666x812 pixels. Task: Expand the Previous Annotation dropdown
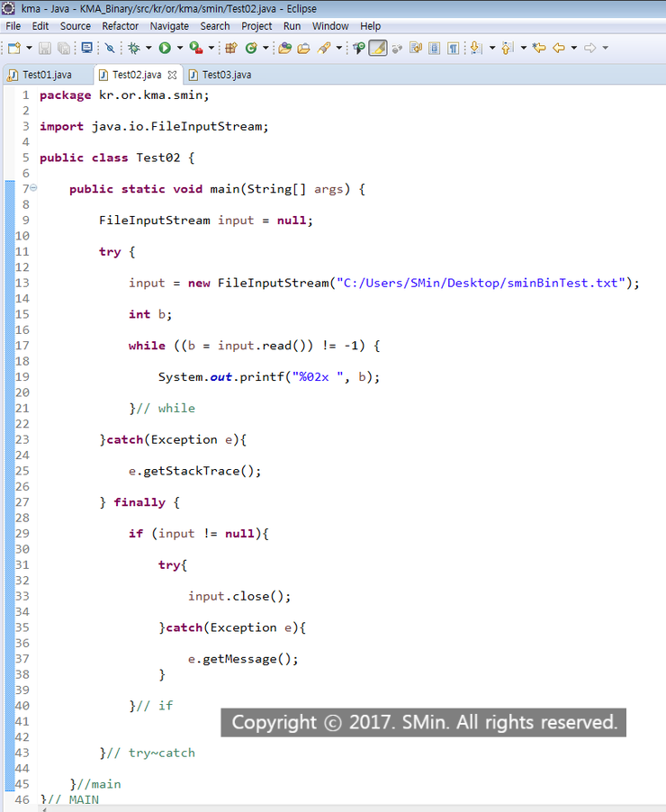click(x=524, y=48)
